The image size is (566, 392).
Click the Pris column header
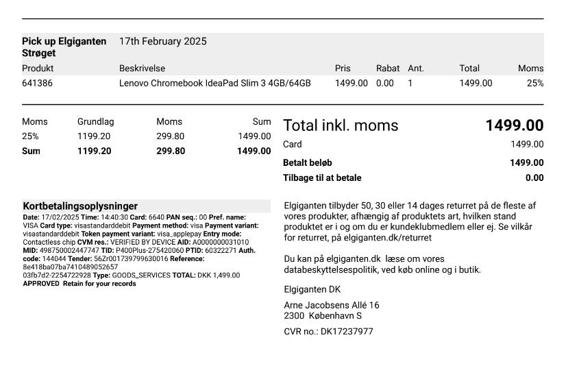point(343,69)
